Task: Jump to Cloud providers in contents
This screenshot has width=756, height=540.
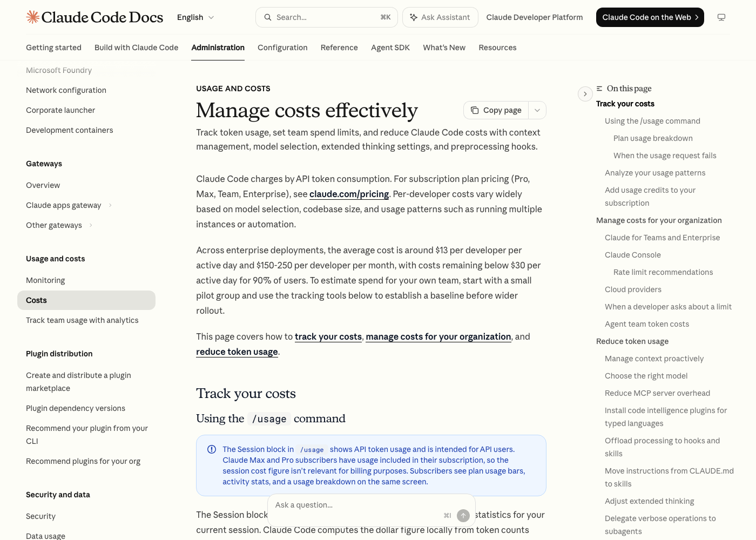Action: [633, 289]
